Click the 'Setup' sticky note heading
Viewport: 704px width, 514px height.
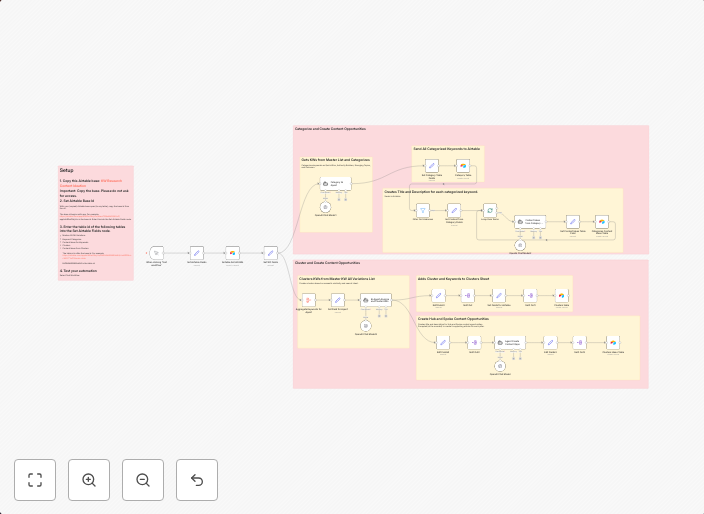[x=66, y=170]
